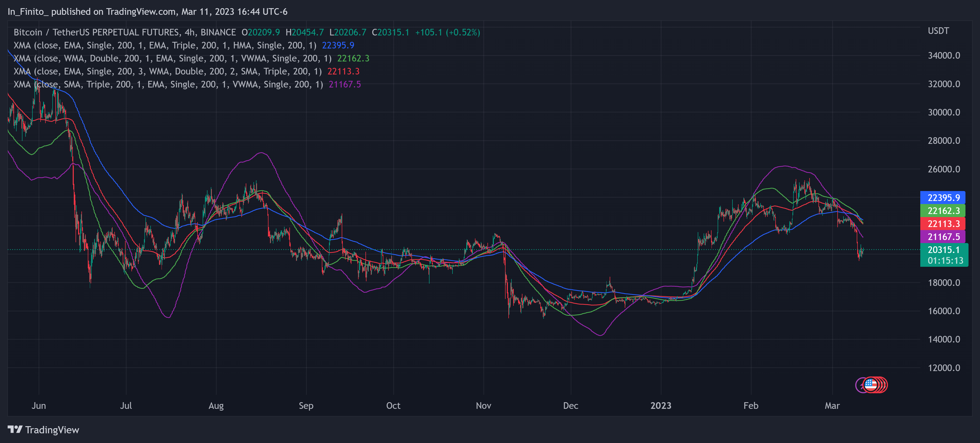980x443 pixels.
Task: Click the 28000.0 price axis label
Action: click(x=944, y=141)
